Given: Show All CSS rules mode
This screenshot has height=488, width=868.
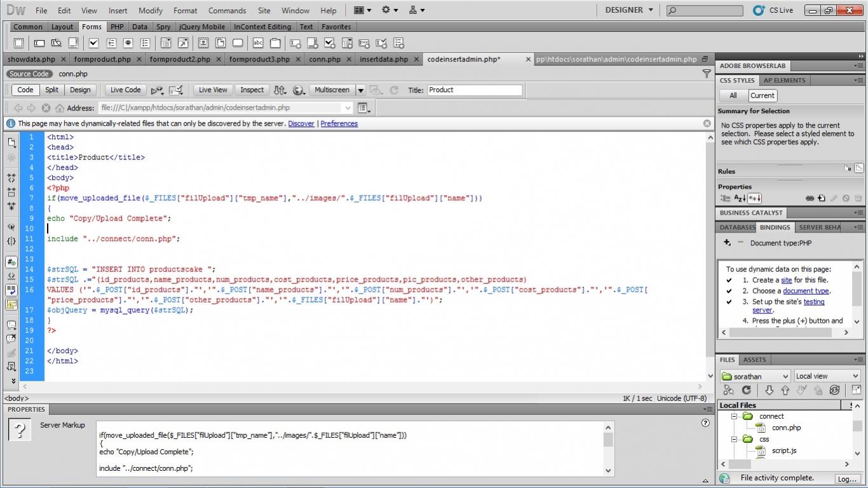Looking at the screenshot, I should click(x=733, y=95).
